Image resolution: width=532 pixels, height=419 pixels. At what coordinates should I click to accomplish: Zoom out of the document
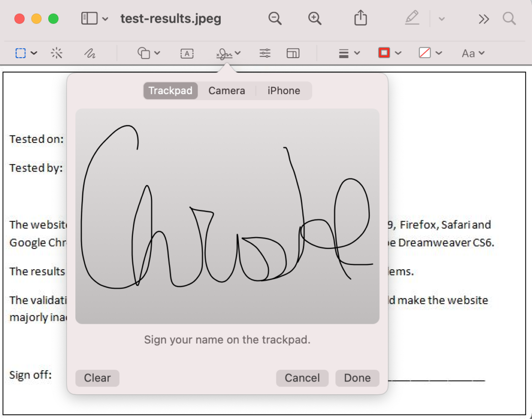click(275, 18)
